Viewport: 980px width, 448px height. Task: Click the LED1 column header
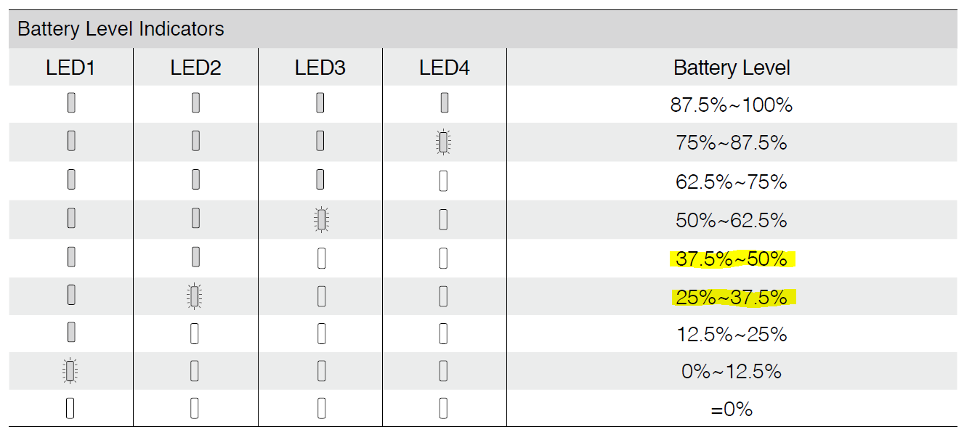pos(70,68)
